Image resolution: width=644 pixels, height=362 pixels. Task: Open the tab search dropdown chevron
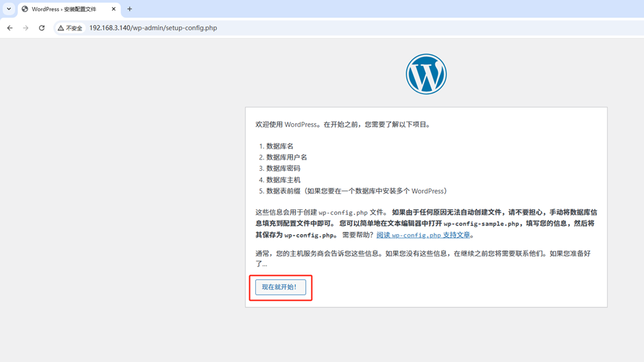click(9, 9)
